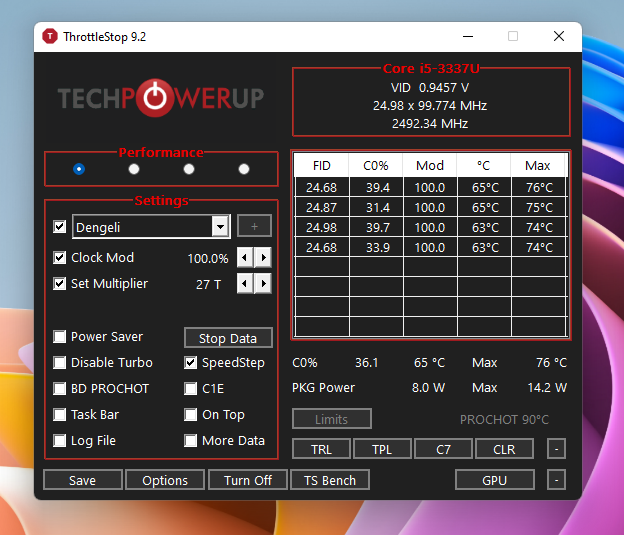Click the CLR button to reset max values
Viewport: 624px width, 535px height.
[504, 449]
